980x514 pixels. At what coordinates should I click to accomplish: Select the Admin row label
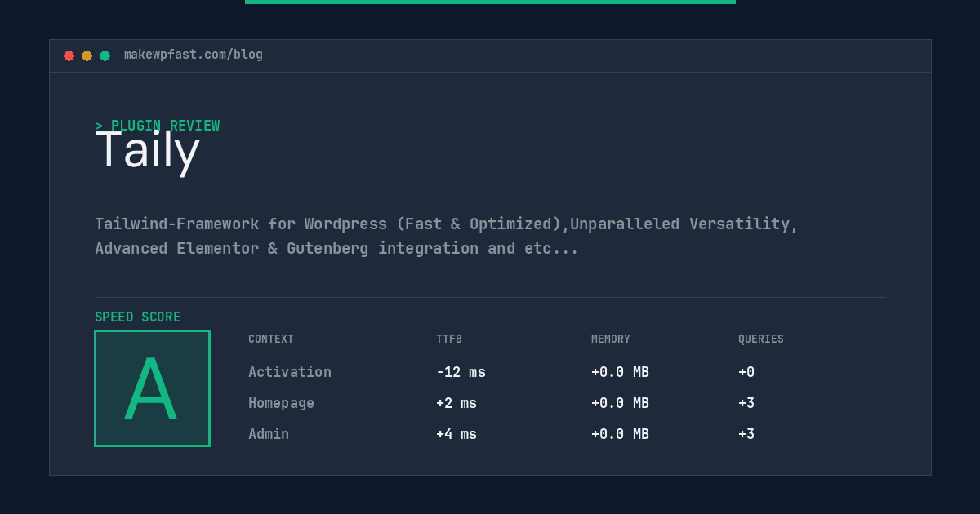click(269, 434)
